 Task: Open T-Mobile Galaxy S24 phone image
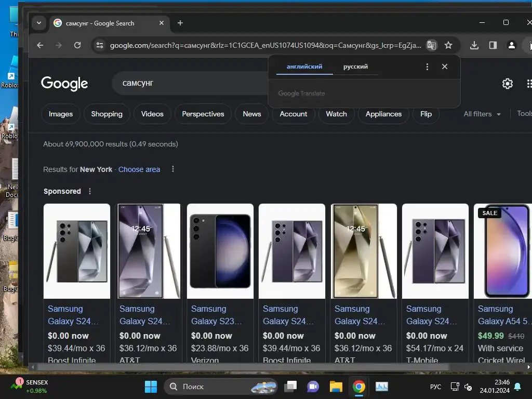pos(435,251)
